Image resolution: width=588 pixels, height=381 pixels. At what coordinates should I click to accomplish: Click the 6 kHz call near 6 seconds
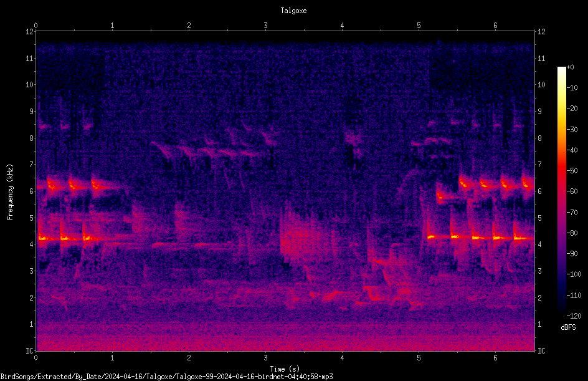click(x=506, y=185)
